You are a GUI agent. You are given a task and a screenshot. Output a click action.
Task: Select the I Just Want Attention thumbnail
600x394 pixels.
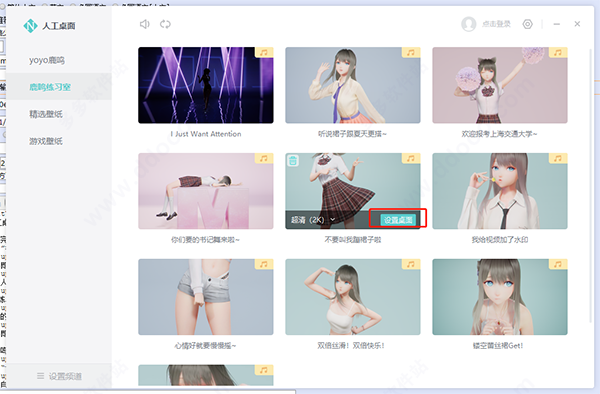206,85
